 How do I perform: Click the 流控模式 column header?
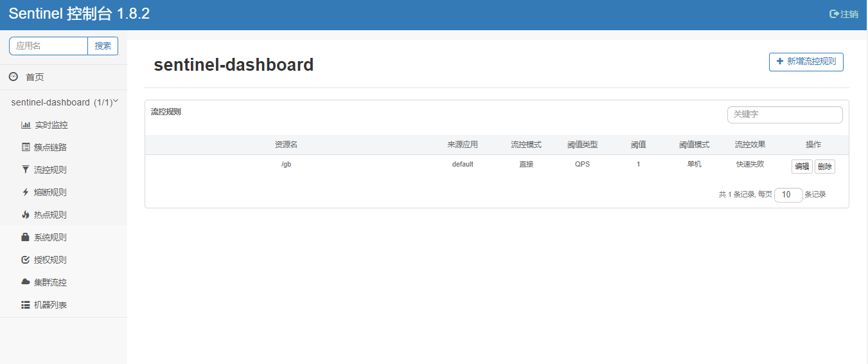(526, 145)
